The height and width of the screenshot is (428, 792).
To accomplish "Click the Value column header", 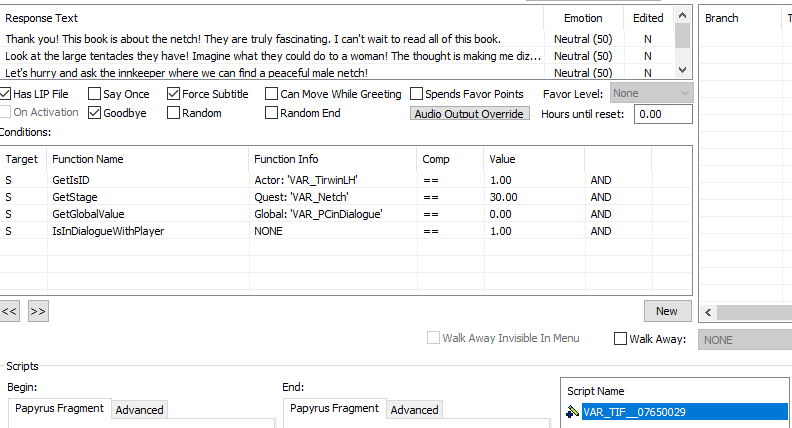I will (534, 159).
